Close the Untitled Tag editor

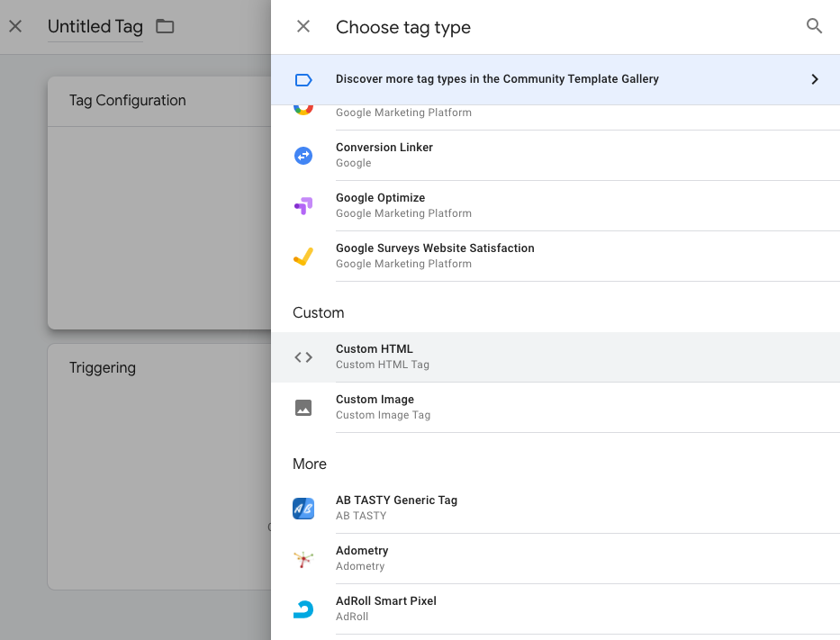15,26
